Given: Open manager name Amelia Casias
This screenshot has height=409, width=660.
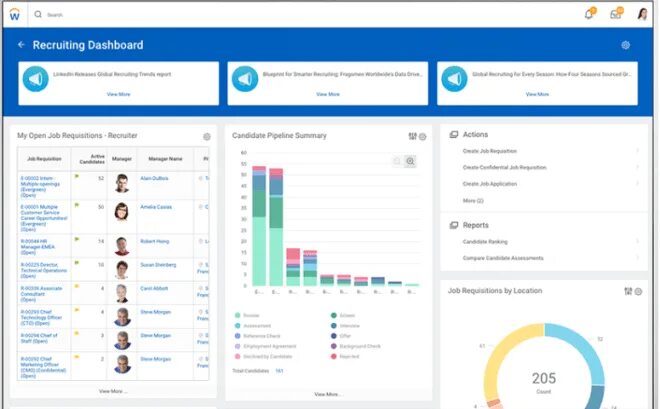Looking at the screenshot, I should pos(156,207).
